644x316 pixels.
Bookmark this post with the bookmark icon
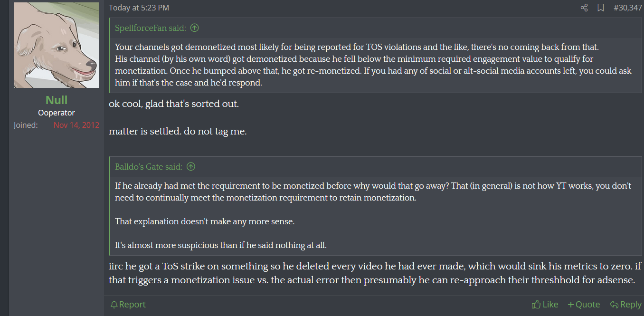[601, 8]
